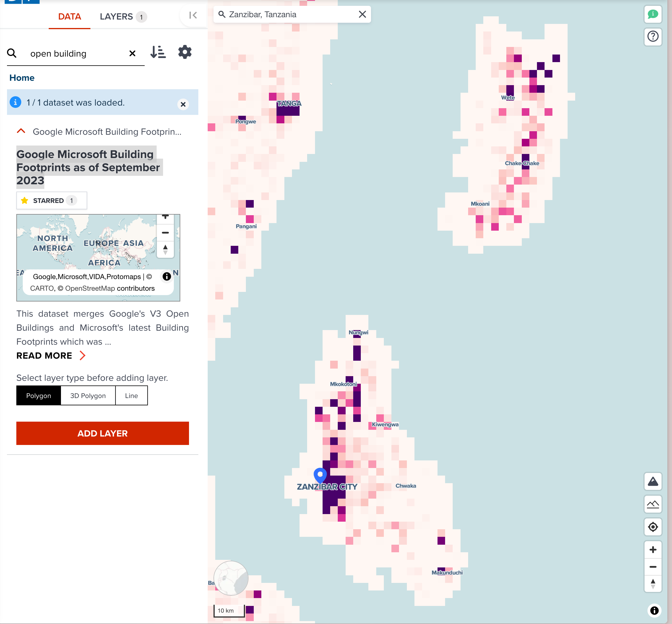This screenshot has height=624, width=672.
Task: Activate the elevation profile tool
Action: pyautogui.click(x=653, y=504)
